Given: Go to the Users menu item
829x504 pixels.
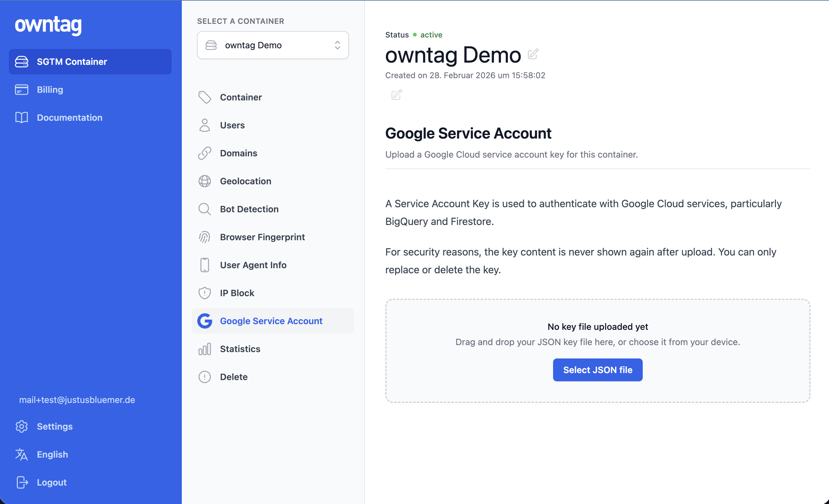Looking at the screenshot, I should 232,126.
